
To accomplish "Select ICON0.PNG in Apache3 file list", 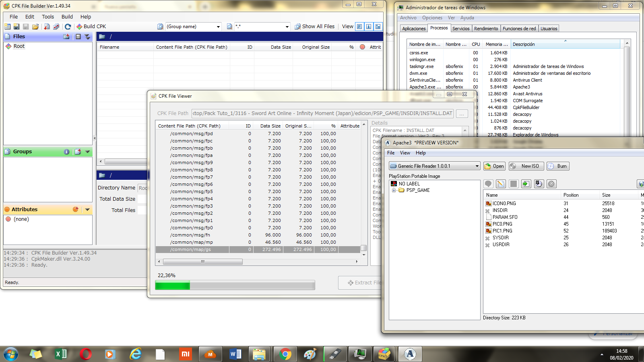I will click(504, 204).
